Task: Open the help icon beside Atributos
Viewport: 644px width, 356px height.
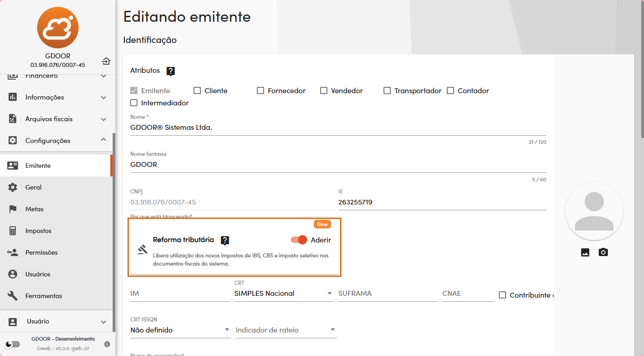Action: [x=170, y=71]
